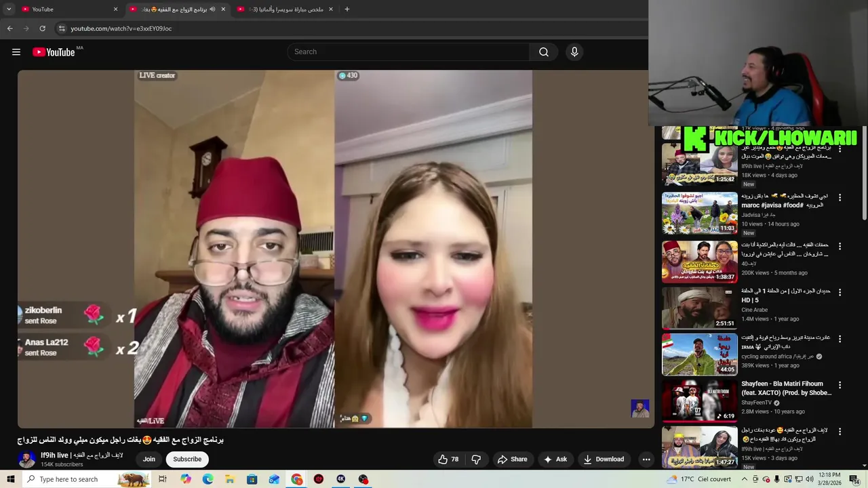Go forward in browser history
Viewport: 868px width, 488px height.
pyautogui.click(x=26, y=28)
